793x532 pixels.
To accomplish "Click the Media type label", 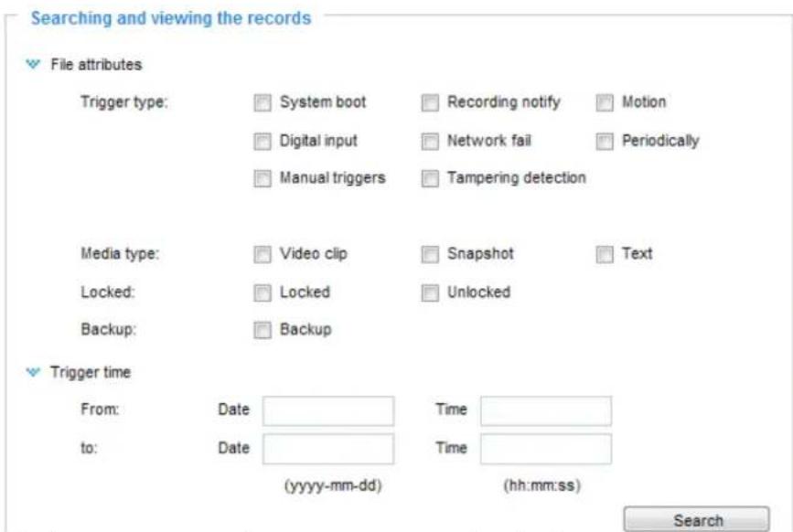I will 120,253.
